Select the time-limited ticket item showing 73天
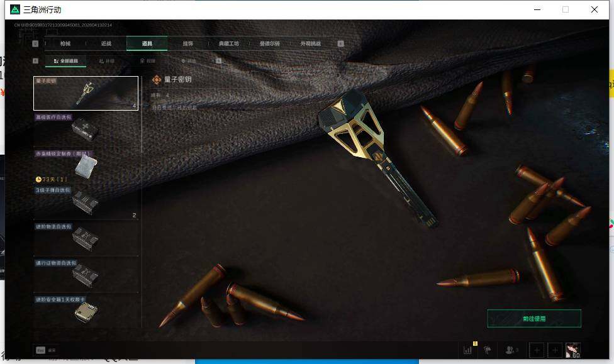 86,167
